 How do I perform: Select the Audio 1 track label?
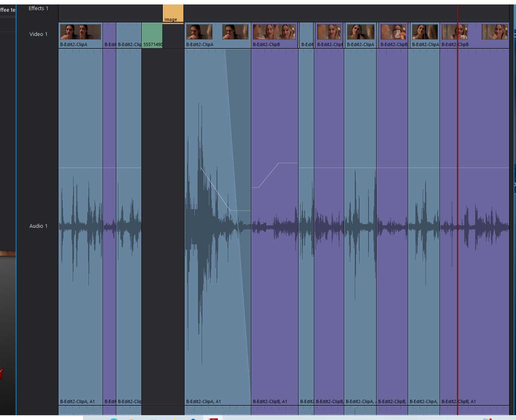coord(38,226)
